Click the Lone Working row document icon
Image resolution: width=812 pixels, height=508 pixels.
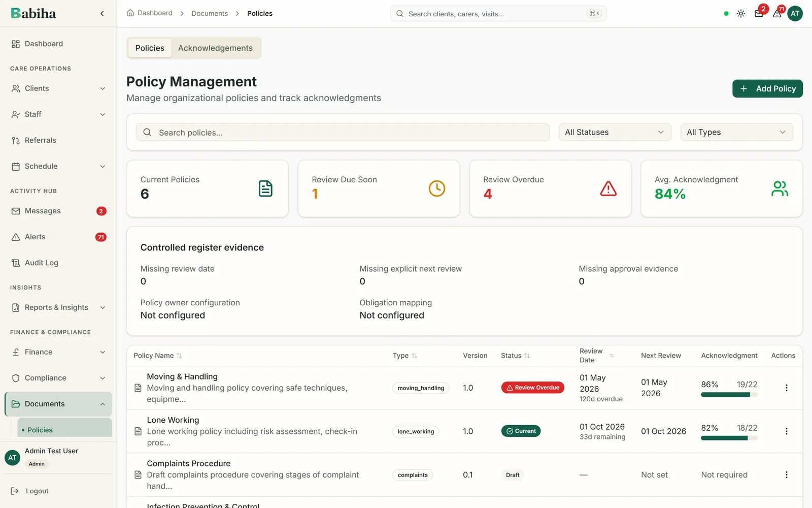pos(138,431)
